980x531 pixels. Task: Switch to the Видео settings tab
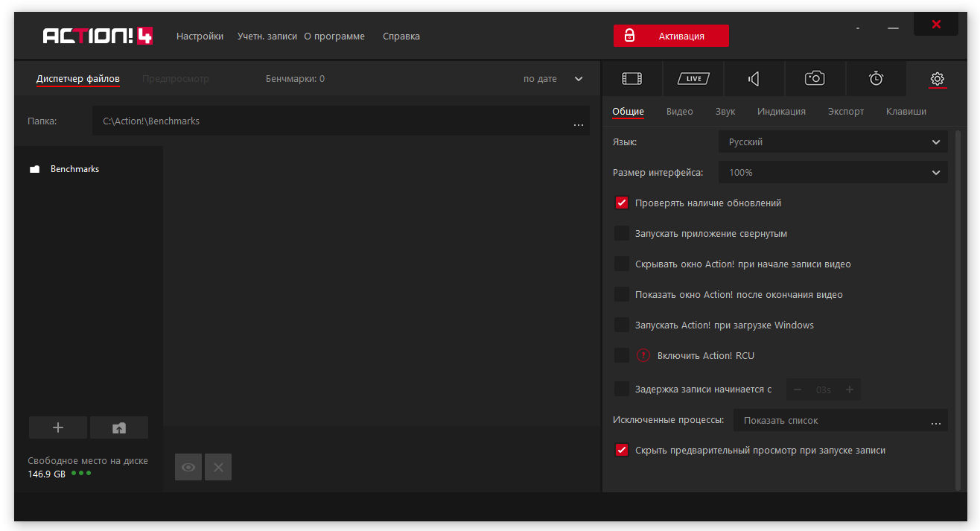[x=679, y=112]
